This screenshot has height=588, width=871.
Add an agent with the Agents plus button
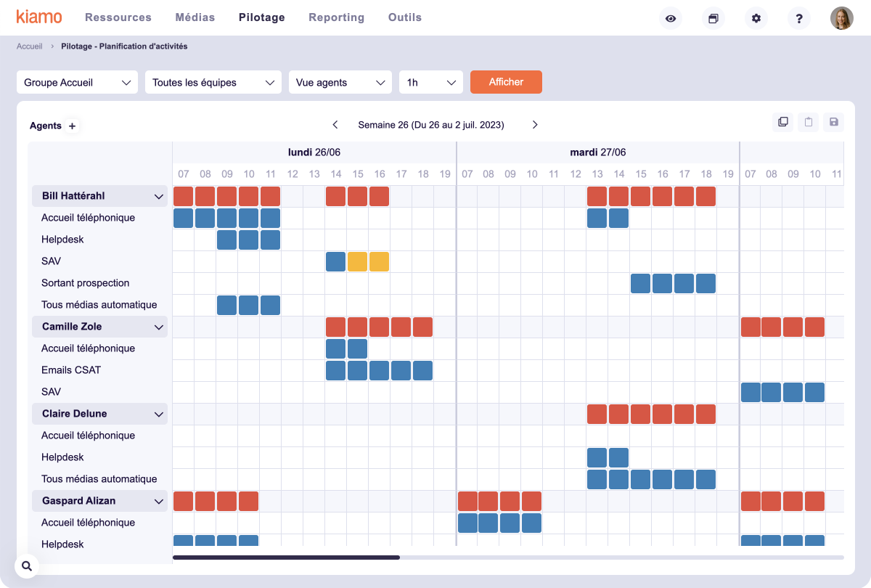pyautogui.click(x=72, y=126)
